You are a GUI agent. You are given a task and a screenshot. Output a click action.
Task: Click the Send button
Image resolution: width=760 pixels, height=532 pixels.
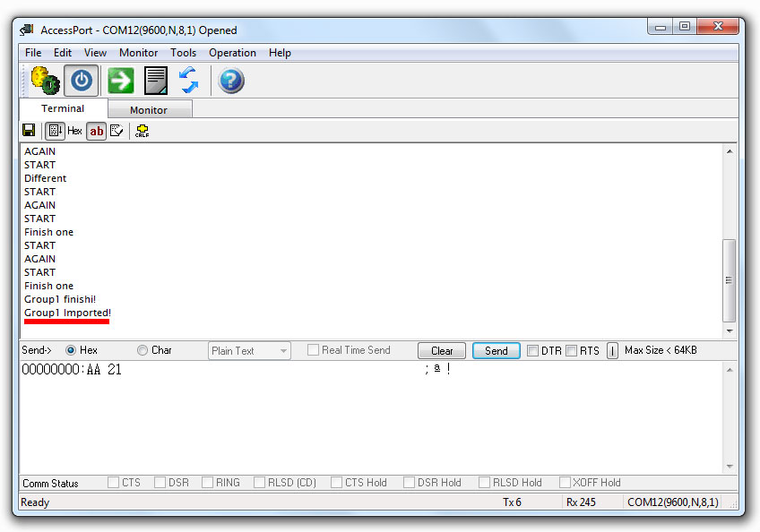pyautogui.click(x=496, y=351)
